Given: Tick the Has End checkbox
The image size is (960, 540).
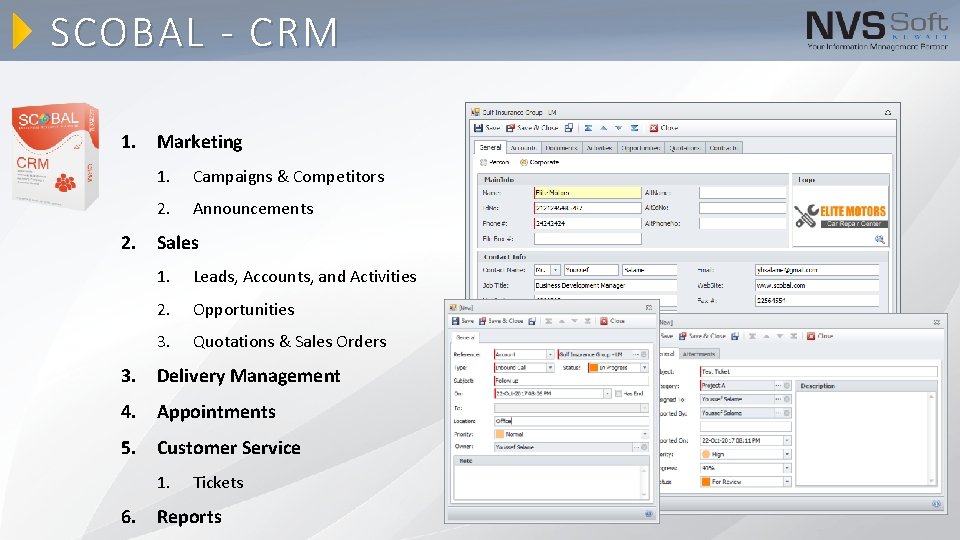Looking at the screenshot, I should point(618,394).
